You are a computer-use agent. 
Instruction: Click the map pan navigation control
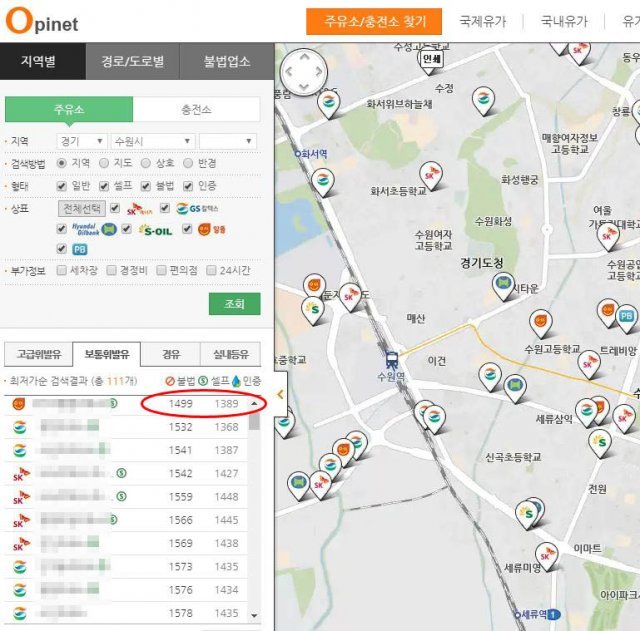pos(304,71)
